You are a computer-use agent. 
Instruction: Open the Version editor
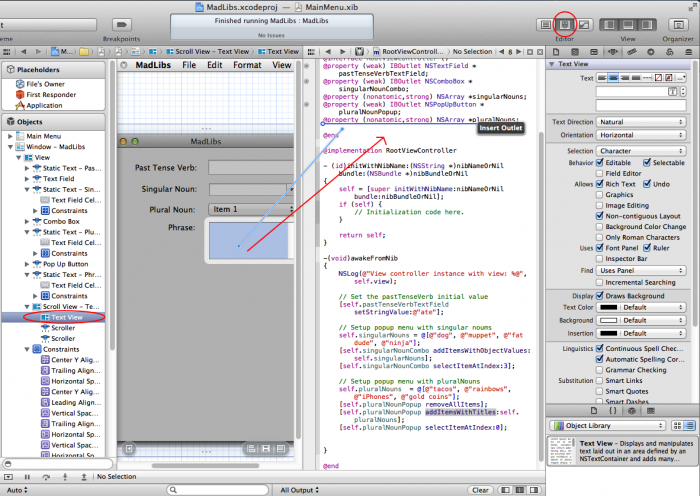(584, 25)
